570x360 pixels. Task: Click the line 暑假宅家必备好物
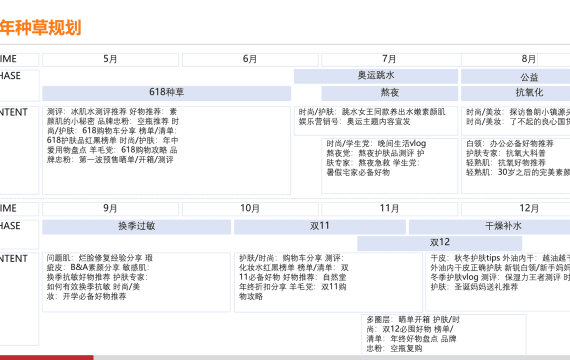tap(358, 173)
